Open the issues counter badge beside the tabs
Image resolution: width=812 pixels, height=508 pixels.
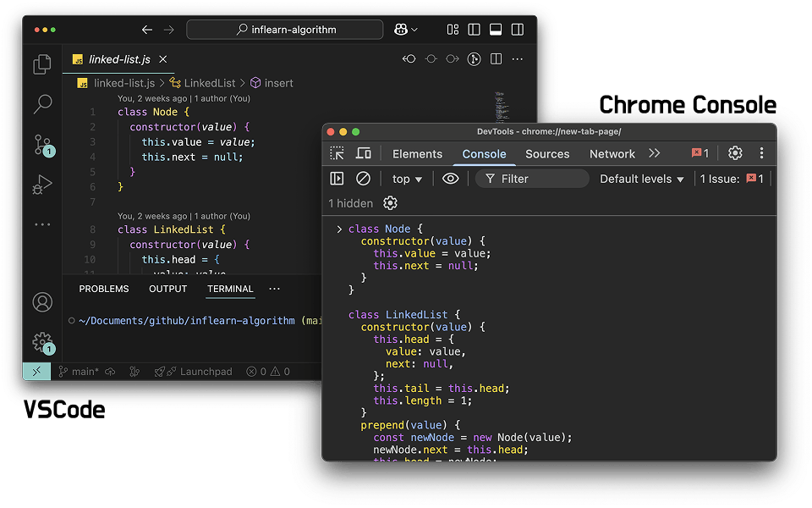tap(700, 153)
